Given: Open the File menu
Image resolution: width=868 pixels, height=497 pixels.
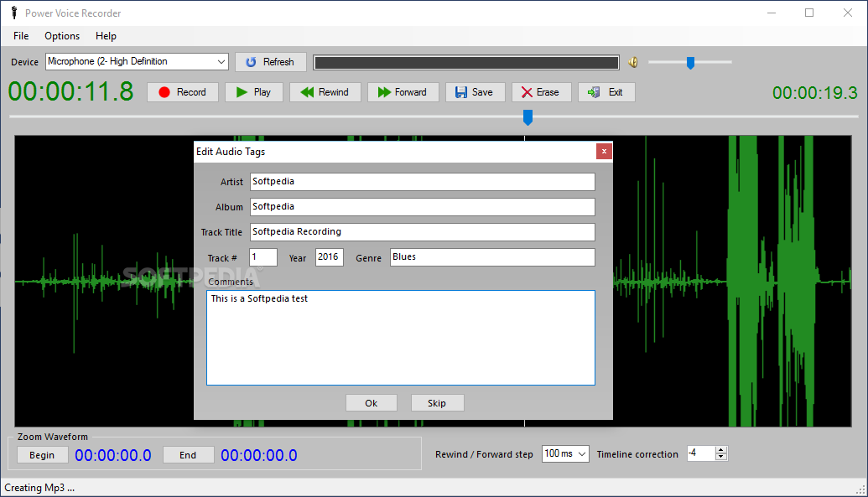Looking at the screenshot, I should [x=21, y=36].
